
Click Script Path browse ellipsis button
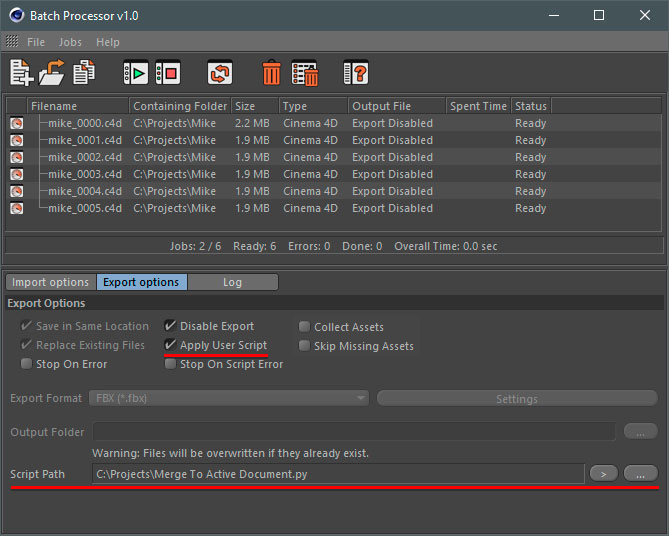point(640,473)
